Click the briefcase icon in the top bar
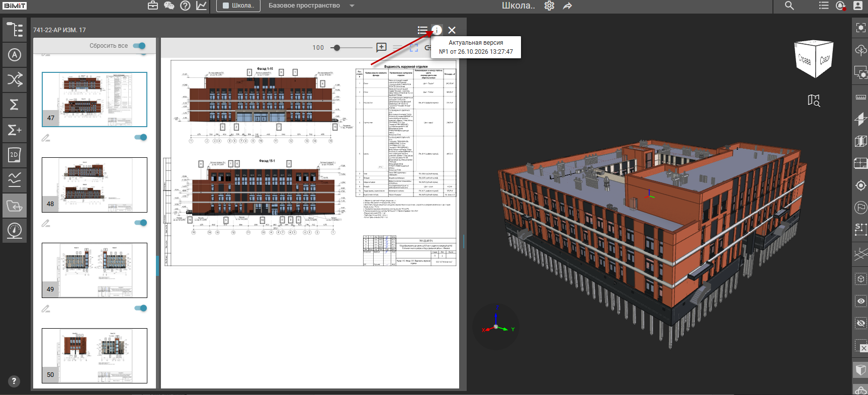The height and width of the screenshot is (395, 868). coord(153,6)
